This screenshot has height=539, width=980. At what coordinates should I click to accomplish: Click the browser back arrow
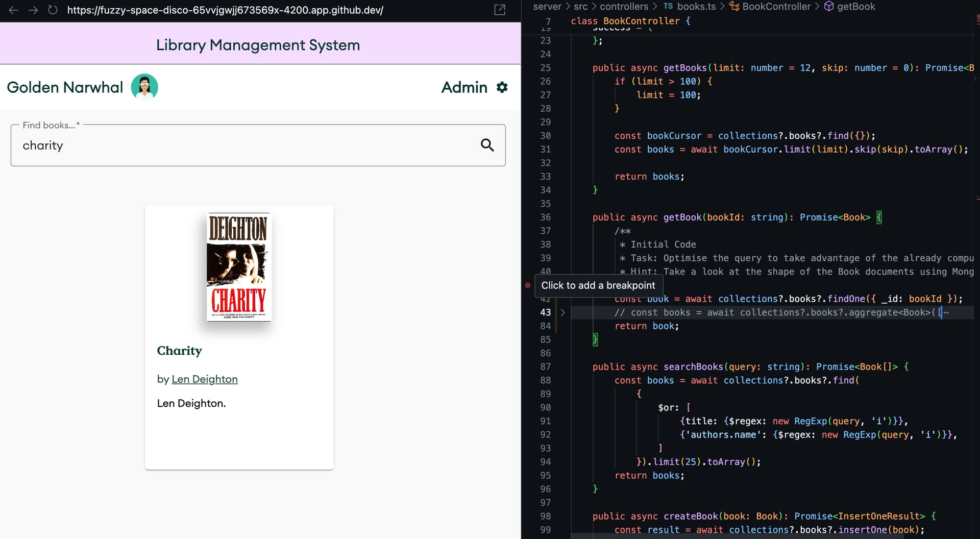pyautogui.click(x=14, y=10)
